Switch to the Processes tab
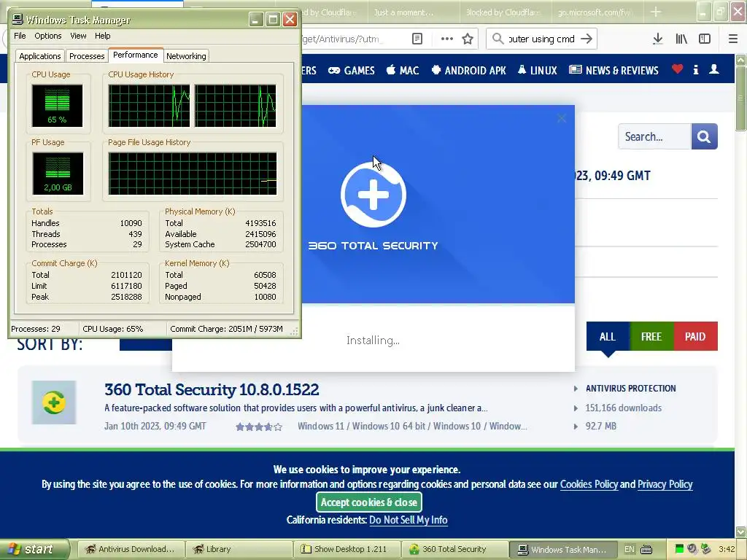 [x=87, y=56]
